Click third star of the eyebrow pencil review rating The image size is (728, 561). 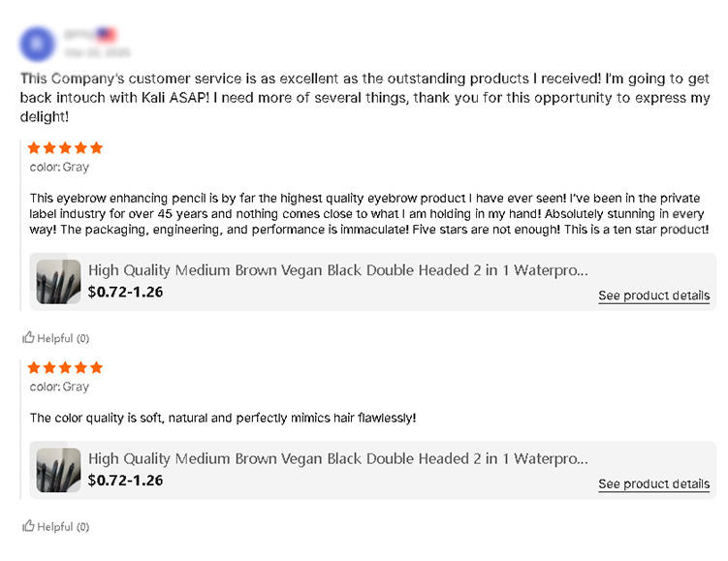65,148
